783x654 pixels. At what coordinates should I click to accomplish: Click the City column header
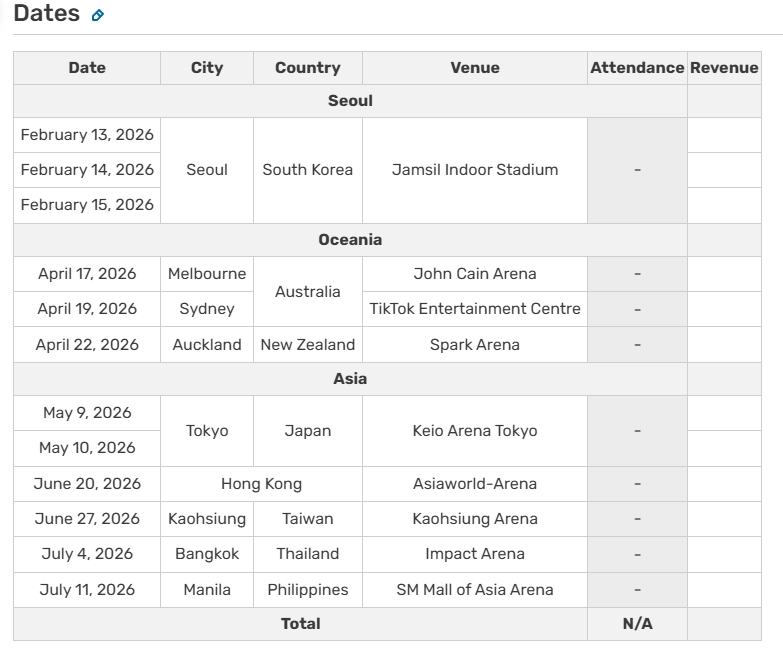click(x=207, y=68)
